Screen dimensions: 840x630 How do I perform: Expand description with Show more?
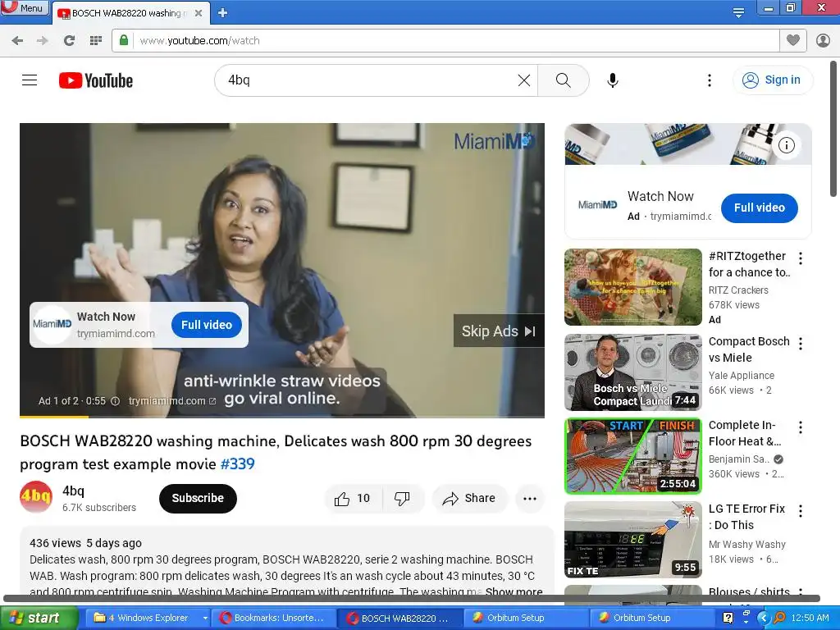[x=514, y=591]
